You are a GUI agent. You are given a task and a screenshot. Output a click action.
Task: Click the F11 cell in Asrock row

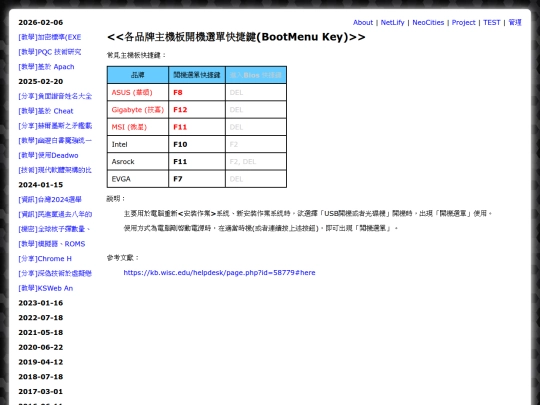[x=197, y=162]
